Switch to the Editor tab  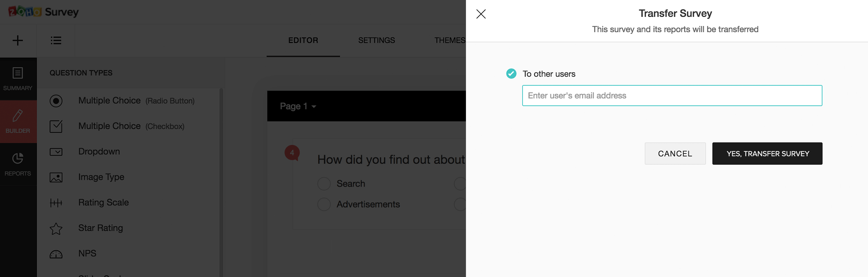[303, 40]
